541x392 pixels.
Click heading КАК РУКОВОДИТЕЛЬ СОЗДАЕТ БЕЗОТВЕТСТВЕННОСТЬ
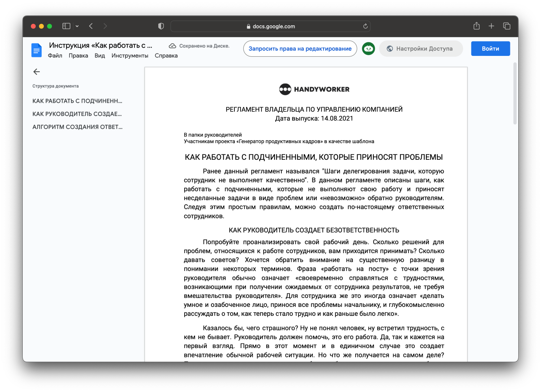click(x=314, y=230)
